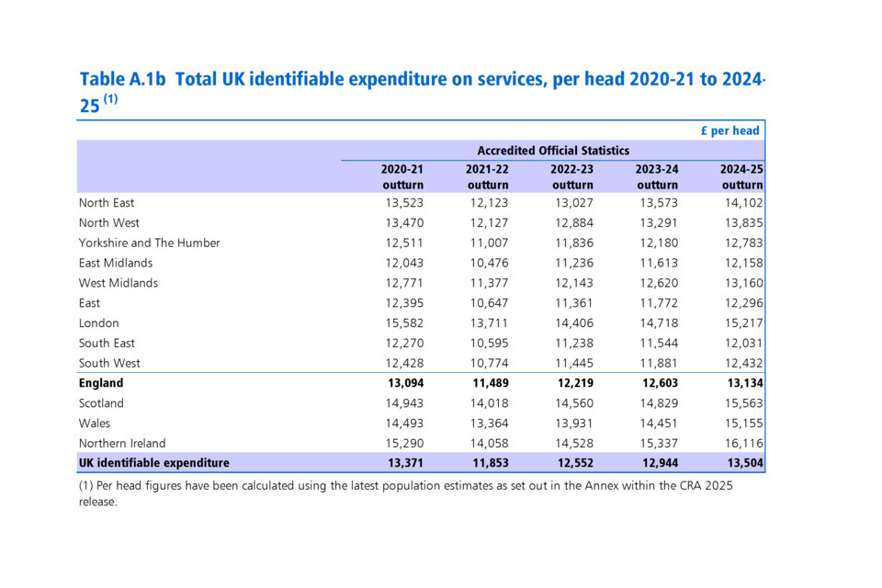Viewport: 882px width, 588px height.
Task: Click the Scotland row label
Action: click(x=101, y=403)
